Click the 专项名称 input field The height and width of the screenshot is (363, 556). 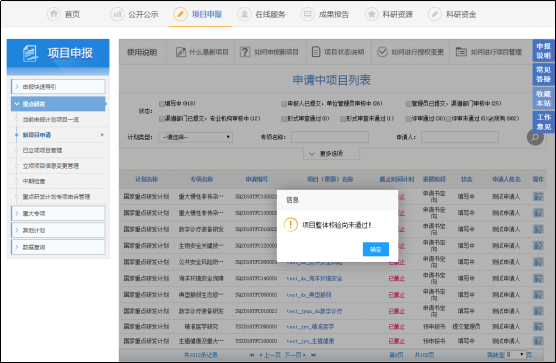(x=330, y=137)
